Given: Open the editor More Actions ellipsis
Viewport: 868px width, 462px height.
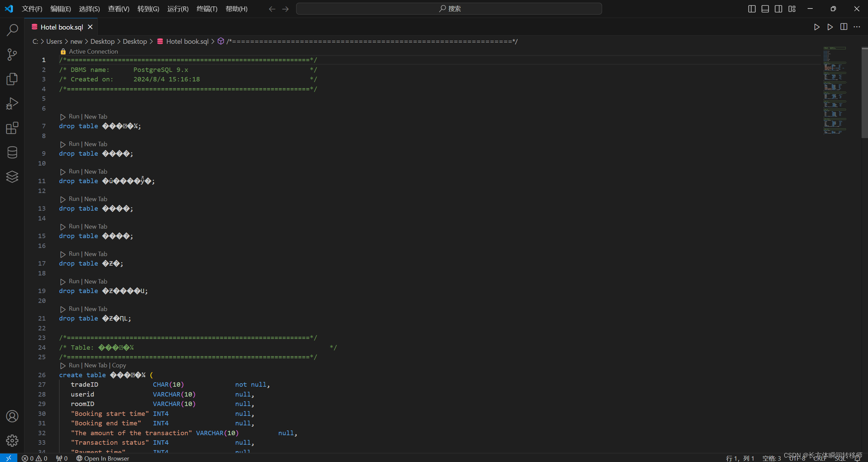Looking at the screenshot, I should (857, 27).
